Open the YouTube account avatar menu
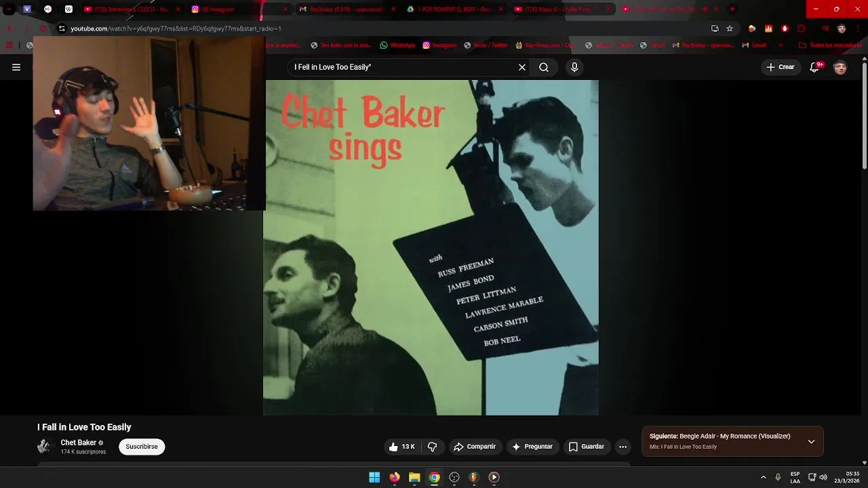This screenshot has height=488, width=868. [x=840, y=67]
